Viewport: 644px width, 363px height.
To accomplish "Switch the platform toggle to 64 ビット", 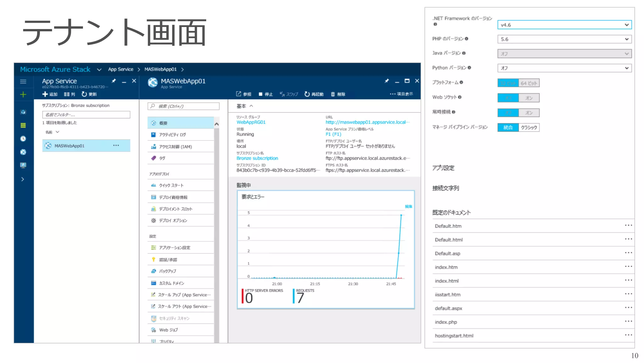I will 529,83.
